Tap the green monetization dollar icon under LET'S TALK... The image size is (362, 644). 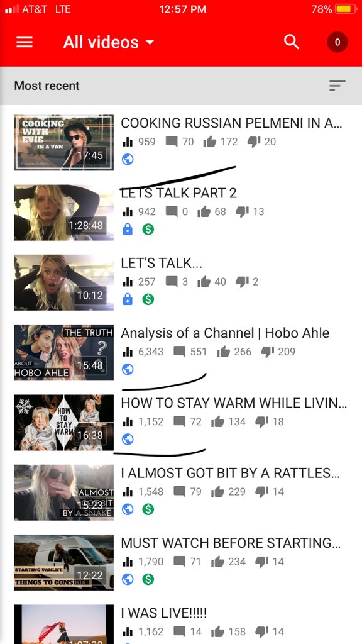(148, 299)
